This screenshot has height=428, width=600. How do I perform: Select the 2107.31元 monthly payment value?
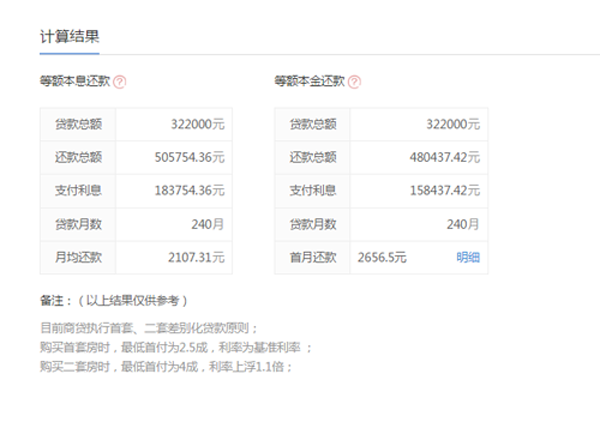coord(198,257)
